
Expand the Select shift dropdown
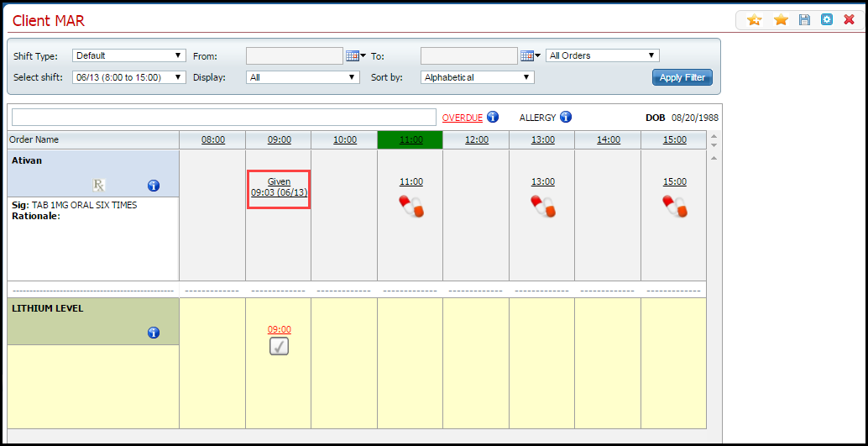128,77
